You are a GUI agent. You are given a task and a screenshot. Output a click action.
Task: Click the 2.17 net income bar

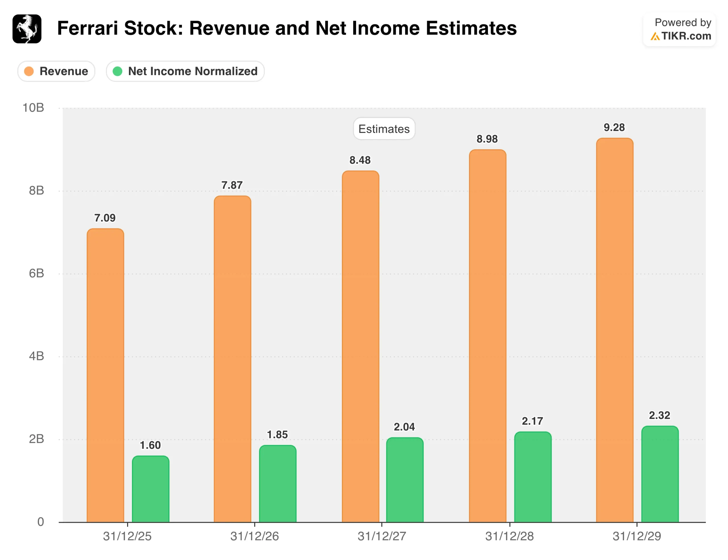pos(533,477)
